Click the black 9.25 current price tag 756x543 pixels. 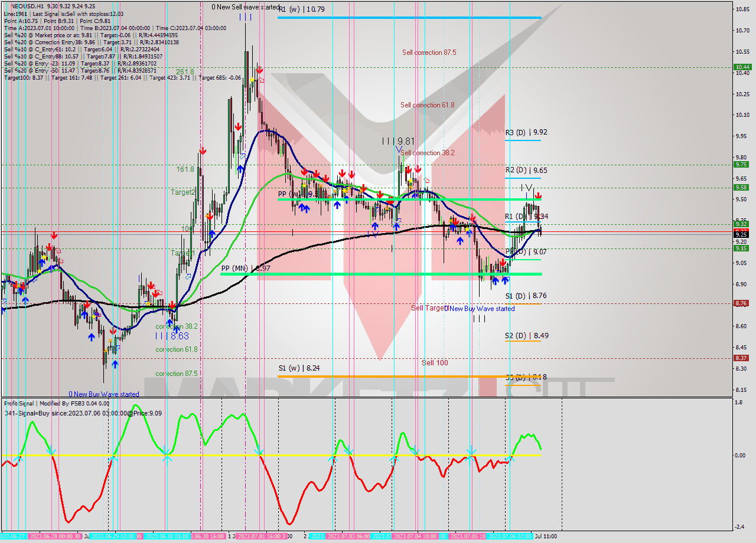pyautogui.click(x=742, y=234)
